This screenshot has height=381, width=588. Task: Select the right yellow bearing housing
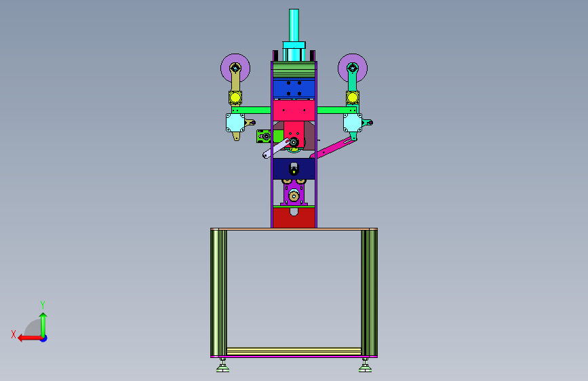[x=353, y=98]
